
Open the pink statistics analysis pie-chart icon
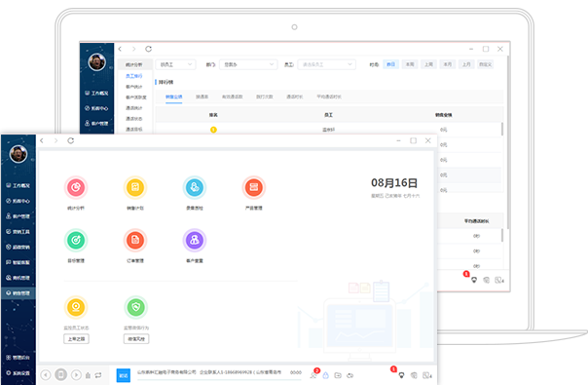(76, 187)
